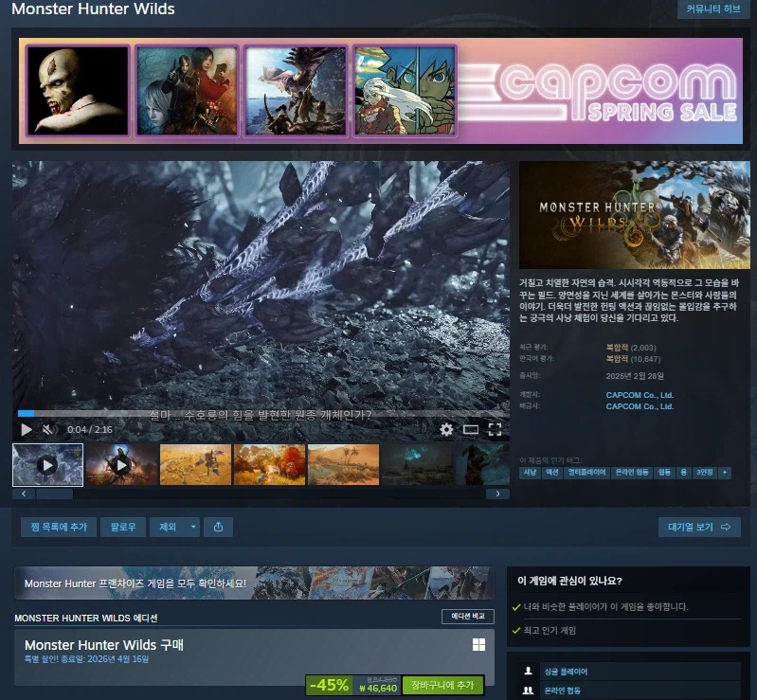The width and height of the screenshot is (757, 700).
Task: Select the 용 tag
Action: coord(684,473)
